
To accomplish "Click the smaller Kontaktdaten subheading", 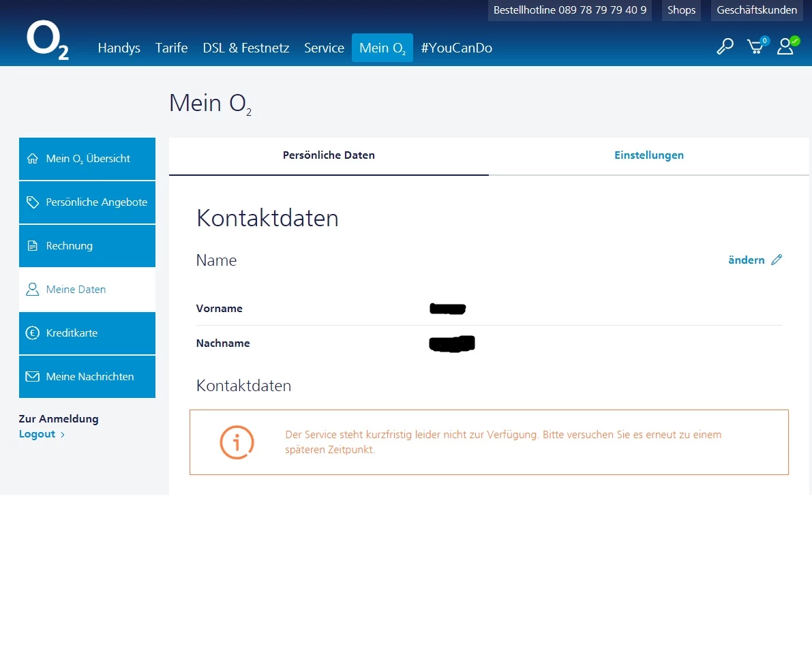I will (x=243, y=386).
